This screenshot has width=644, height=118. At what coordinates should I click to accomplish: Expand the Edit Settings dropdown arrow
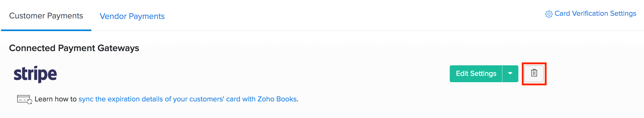pos(510,74)
